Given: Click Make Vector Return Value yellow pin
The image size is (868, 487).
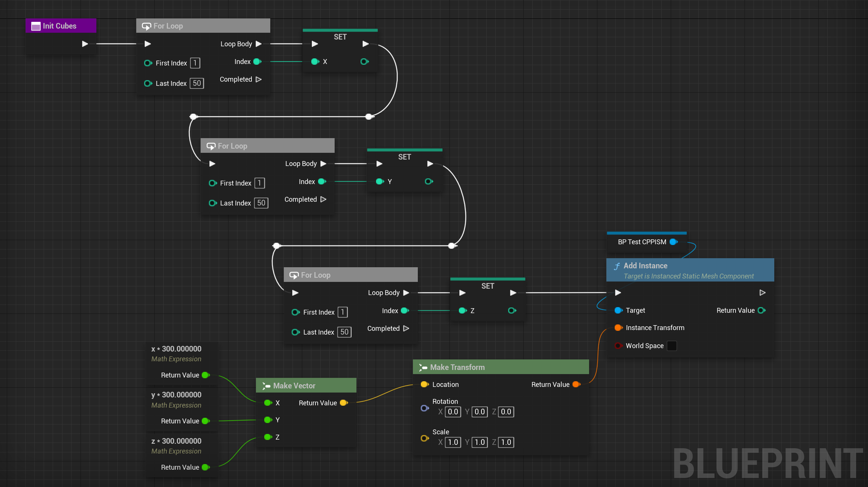Looking at the screenshot, I should pos(343,403).
